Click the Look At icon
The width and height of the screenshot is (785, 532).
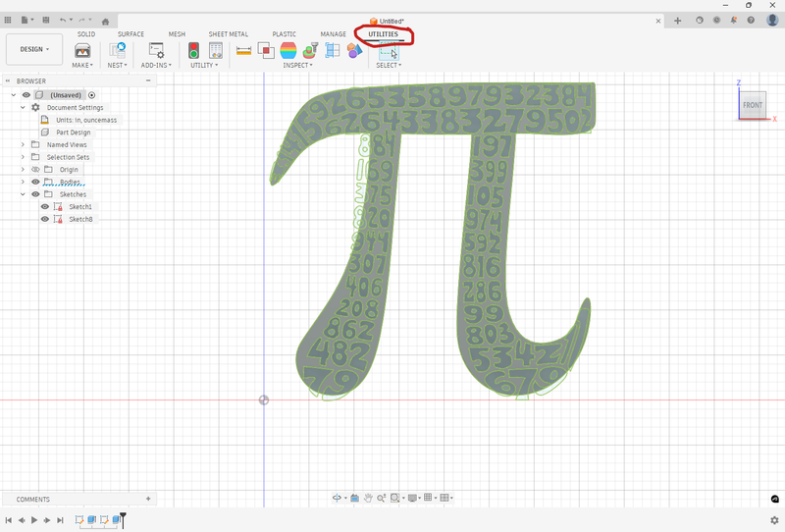(x=355, y=498)
